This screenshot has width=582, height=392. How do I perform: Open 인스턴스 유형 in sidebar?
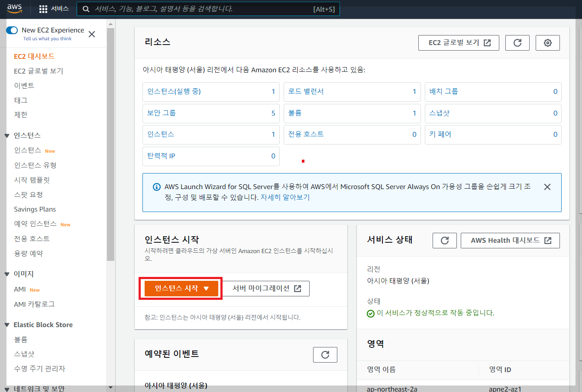35,165
